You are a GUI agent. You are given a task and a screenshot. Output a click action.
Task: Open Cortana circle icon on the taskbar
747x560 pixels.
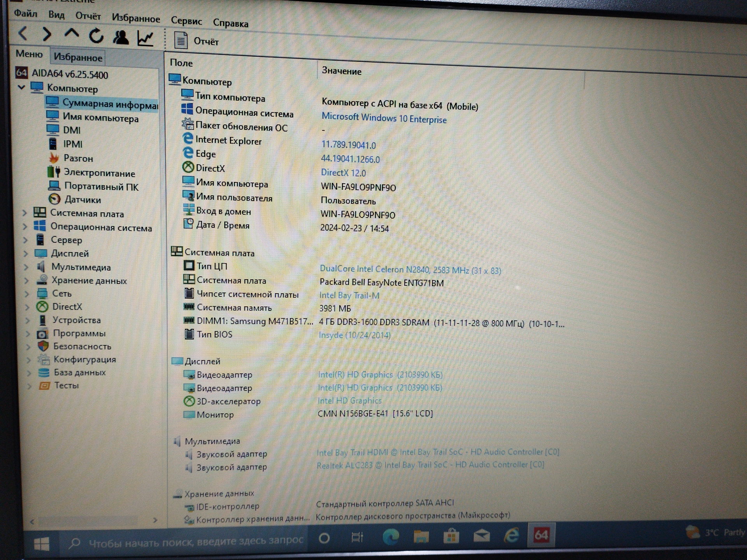324,538
